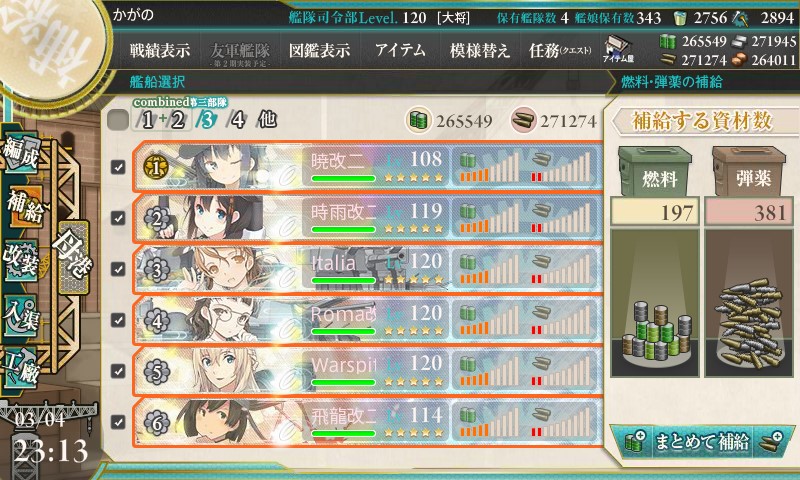Select the combined 1+2 fleet tab
The height and width of the screenshot is (480, 800).
pyautogui.click(x=162, y=120)
